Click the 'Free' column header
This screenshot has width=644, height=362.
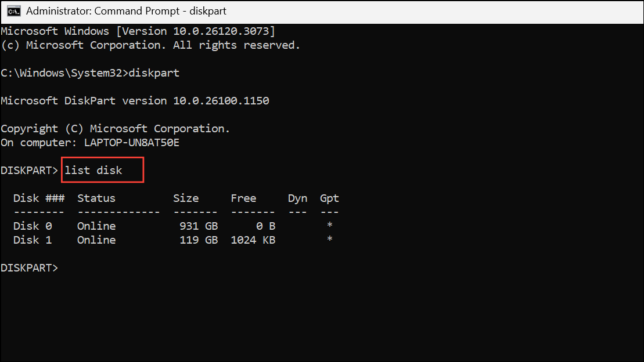[243, 198]
